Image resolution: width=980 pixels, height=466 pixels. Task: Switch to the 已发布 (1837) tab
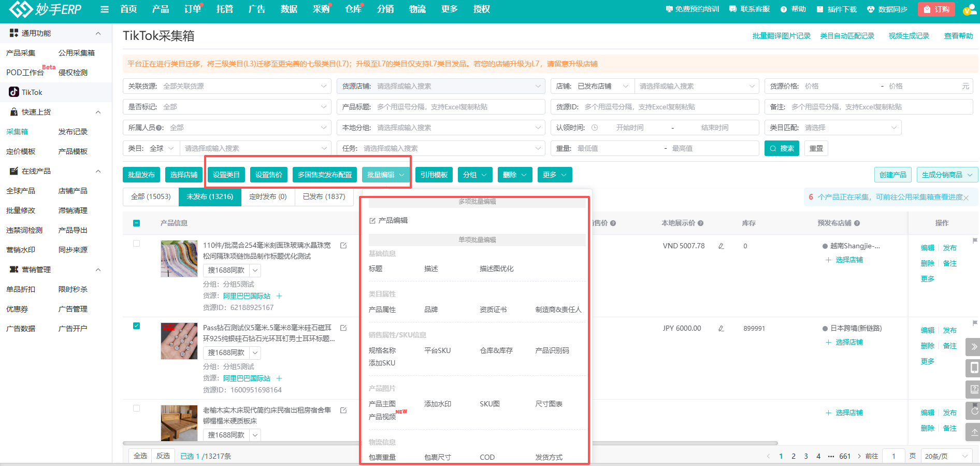(x=324, y=197)
